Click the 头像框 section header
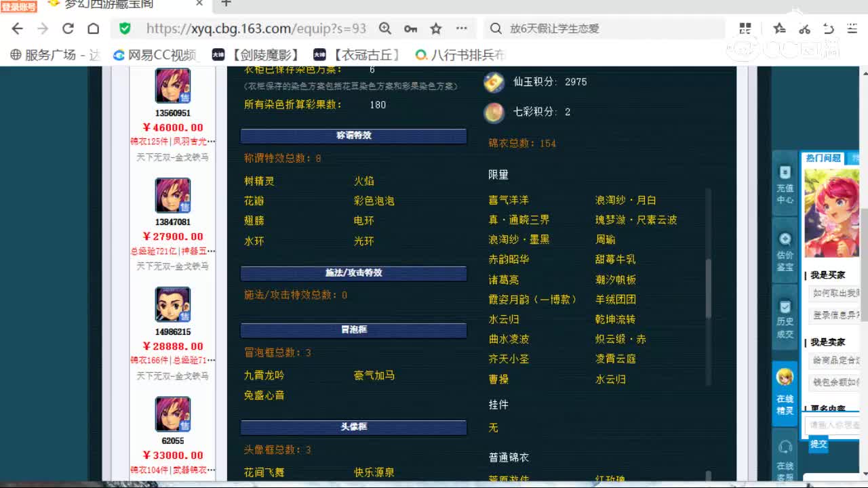Viewport: 868px width, 488px height. (x=353, y=427)
